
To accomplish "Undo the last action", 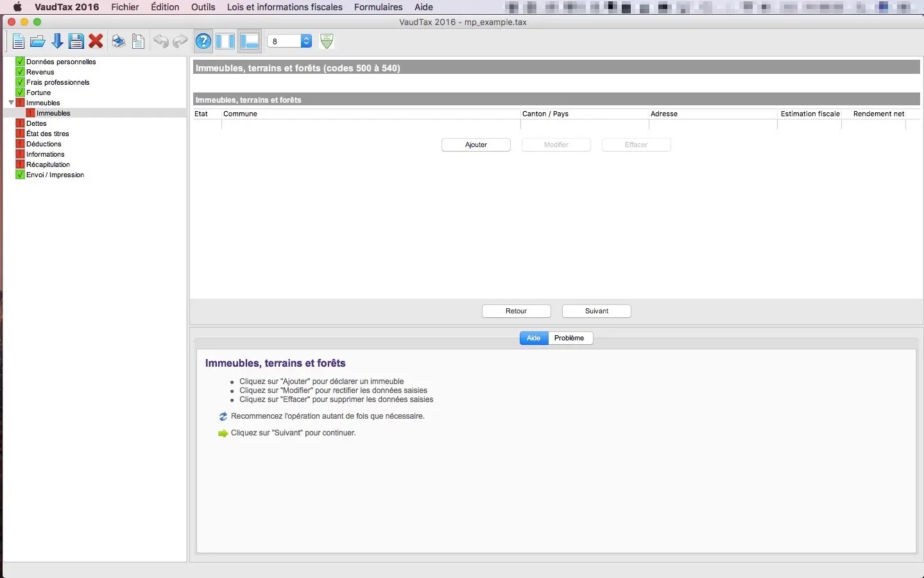I will 160,42.
